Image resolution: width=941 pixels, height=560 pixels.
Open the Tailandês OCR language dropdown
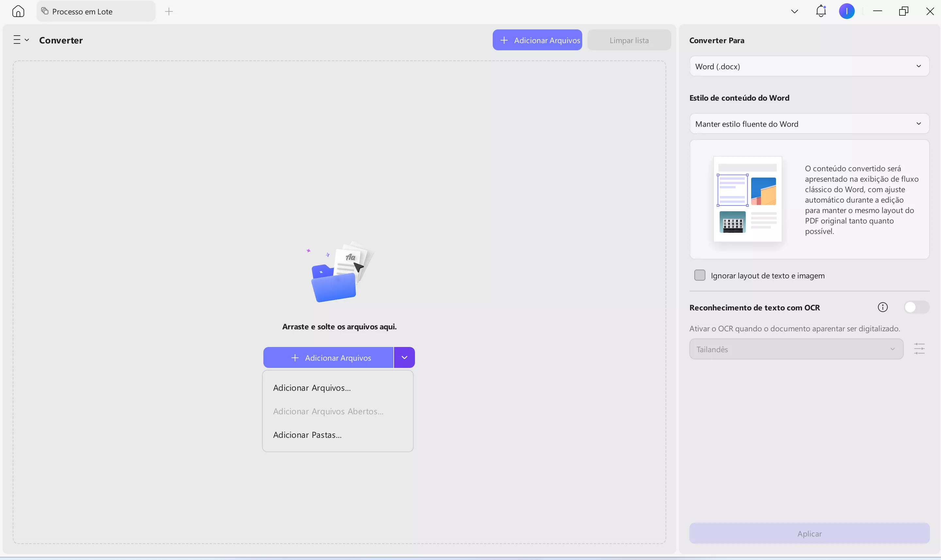coord(796,349)
